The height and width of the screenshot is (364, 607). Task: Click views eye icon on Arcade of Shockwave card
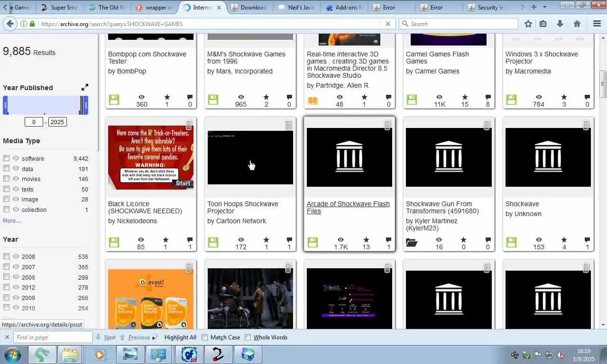tap(340, 240)
